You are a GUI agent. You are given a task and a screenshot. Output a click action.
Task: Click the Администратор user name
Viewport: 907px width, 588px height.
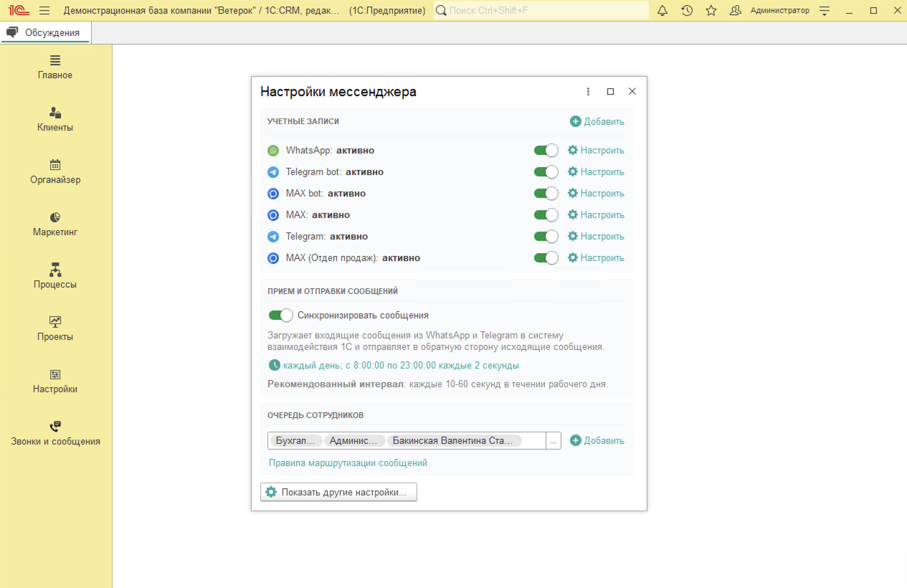tap(780, 11)
